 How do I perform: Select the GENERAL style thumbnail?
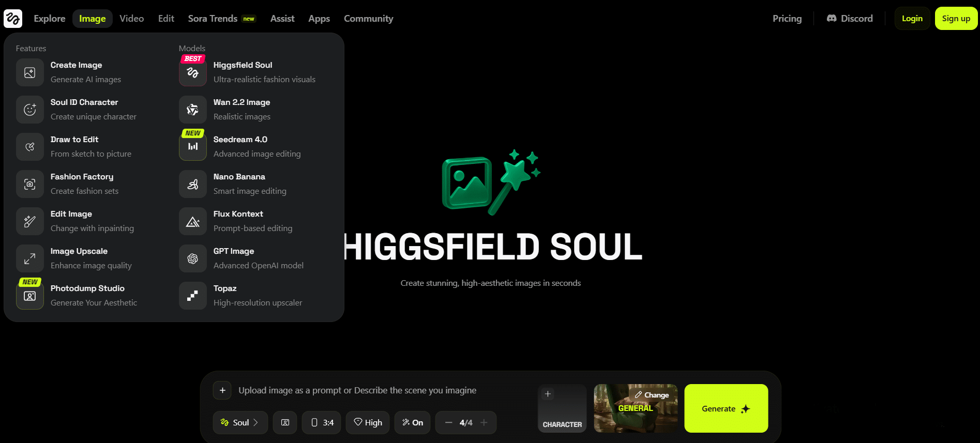pyautogui.click(x=636, y=408)
